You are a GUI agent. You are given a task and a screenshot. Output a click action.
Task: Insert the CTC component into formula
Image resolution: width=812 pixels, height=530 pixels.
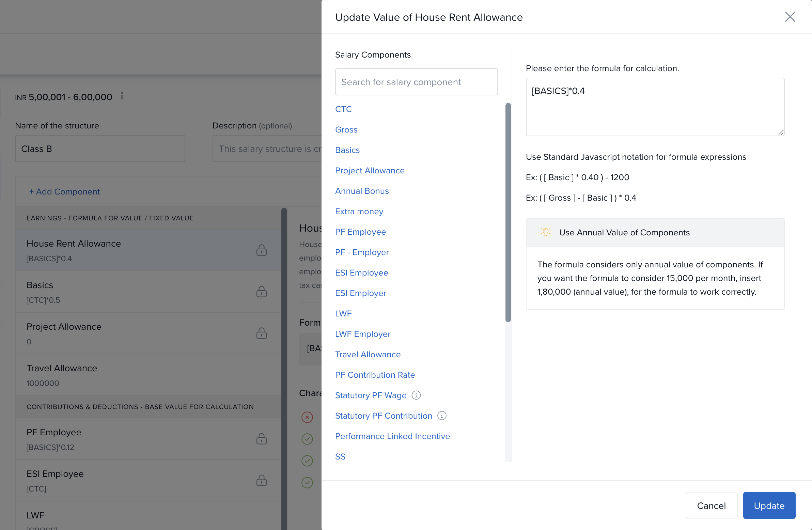pyautogui.click(x=343, y=109)
